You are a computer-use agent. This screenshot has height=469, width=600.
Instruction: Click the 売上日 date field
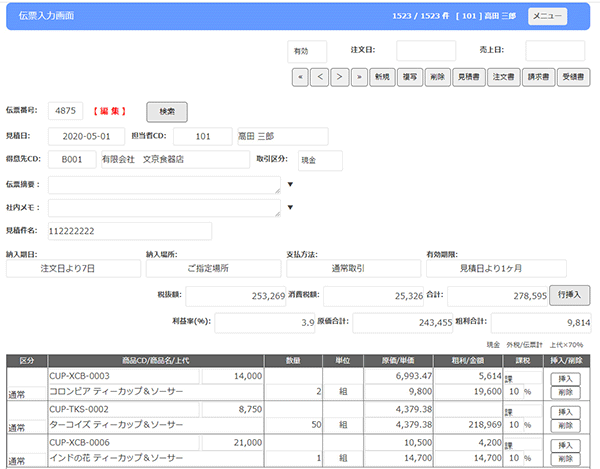point(555,50)
